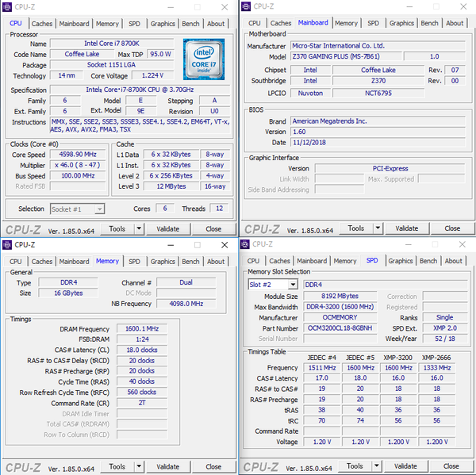Switch to the Memory tab in the Mainboard window
476x475 pixels.
pyautogui.click(x=346, y=23)
